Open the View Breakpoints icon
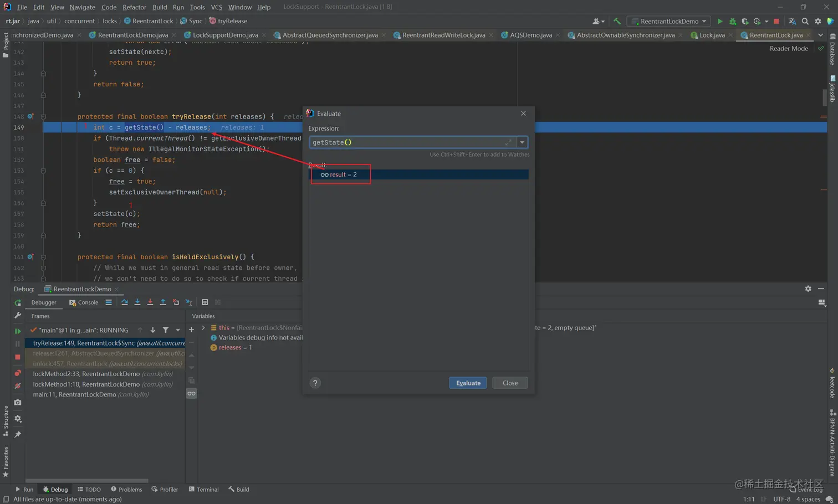The image size is (838, 504). [18, 373]
